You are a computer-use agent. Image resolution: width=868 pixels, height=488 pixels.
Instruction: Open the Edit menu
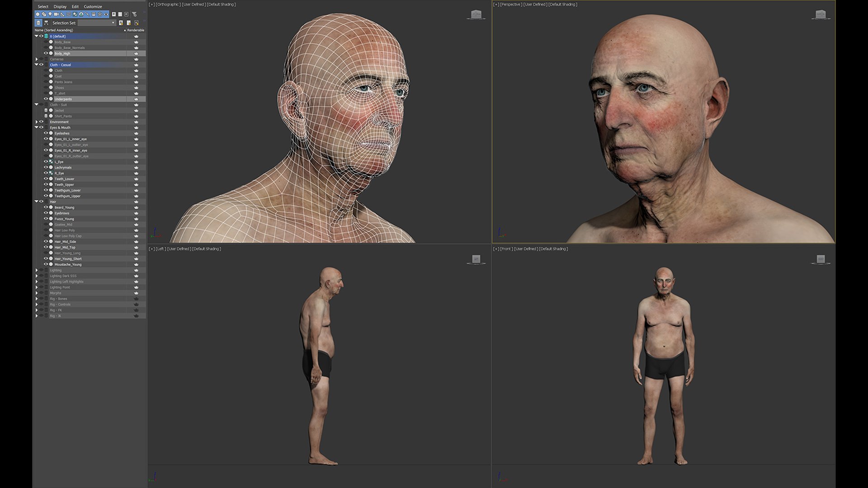tap(75, 6)
